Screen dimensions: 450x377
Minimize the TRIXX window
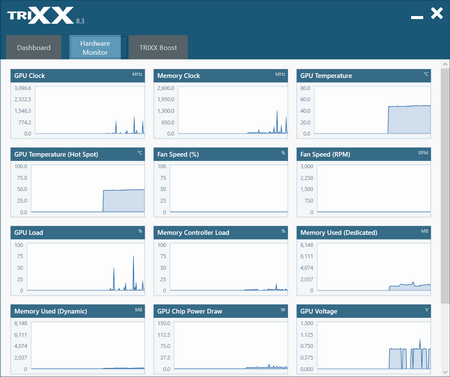coord(417,17)
